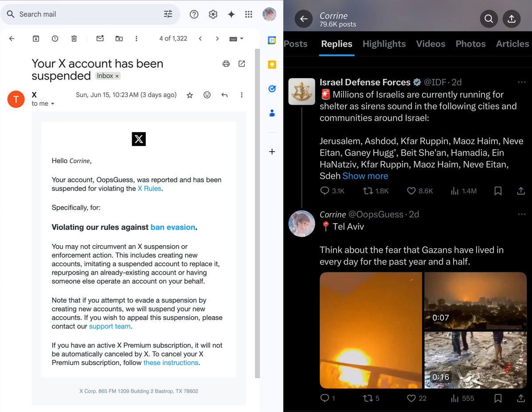Switch to the Posts tab

[x=296, y=44]
